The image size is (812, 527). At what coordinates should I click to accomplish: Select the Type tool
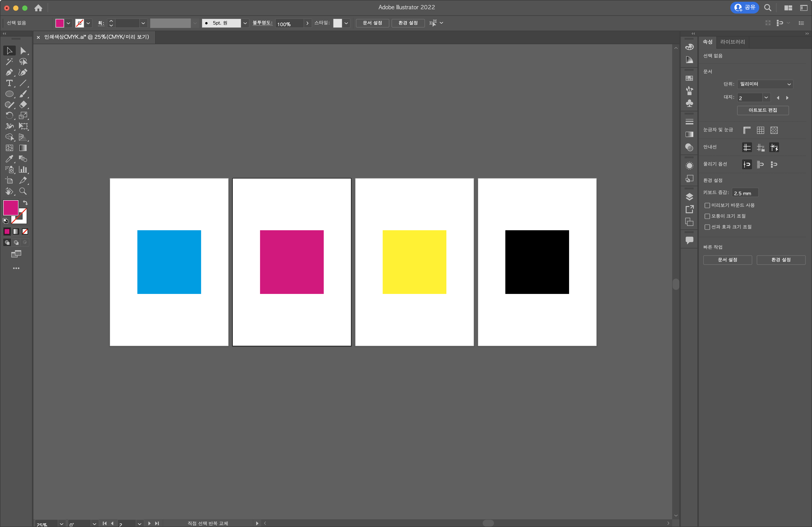tap(9, 83)
